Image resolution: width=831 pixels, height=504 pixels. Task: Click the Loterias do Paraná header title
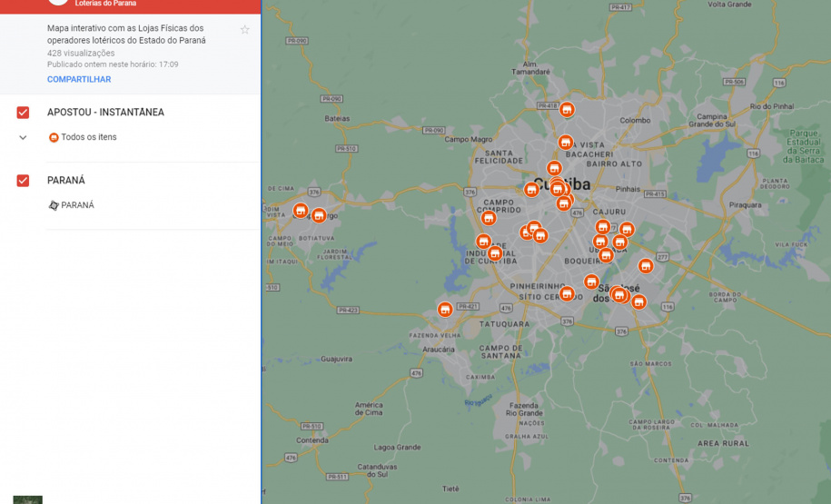tap(105, 4)
